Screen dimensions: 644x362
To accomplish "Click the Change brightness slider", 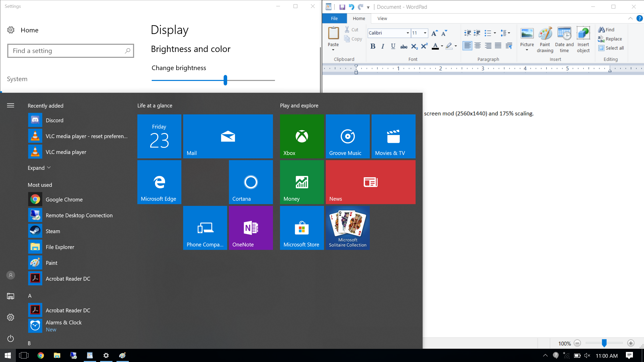I will [225, 80].
